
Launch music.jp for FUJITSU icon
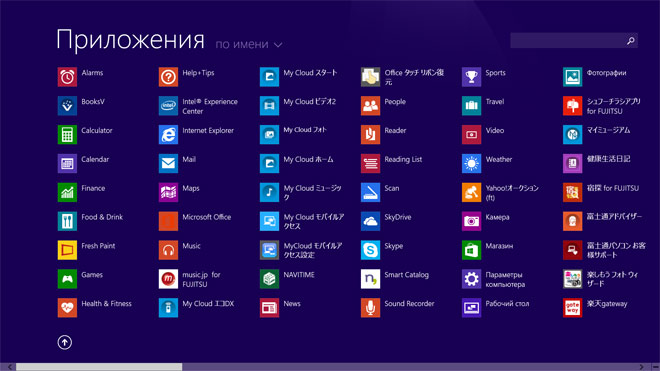(x=168, y=279)
